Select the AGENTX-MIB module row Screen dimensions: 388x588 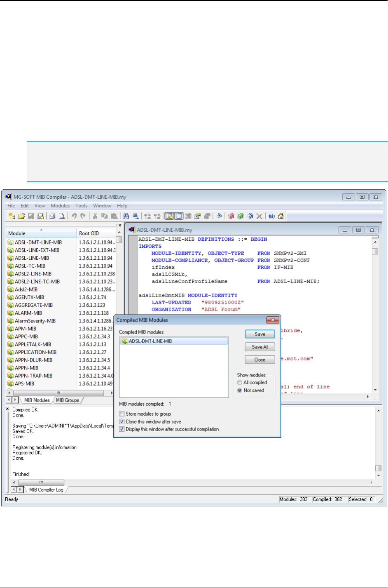pos(29,297)
